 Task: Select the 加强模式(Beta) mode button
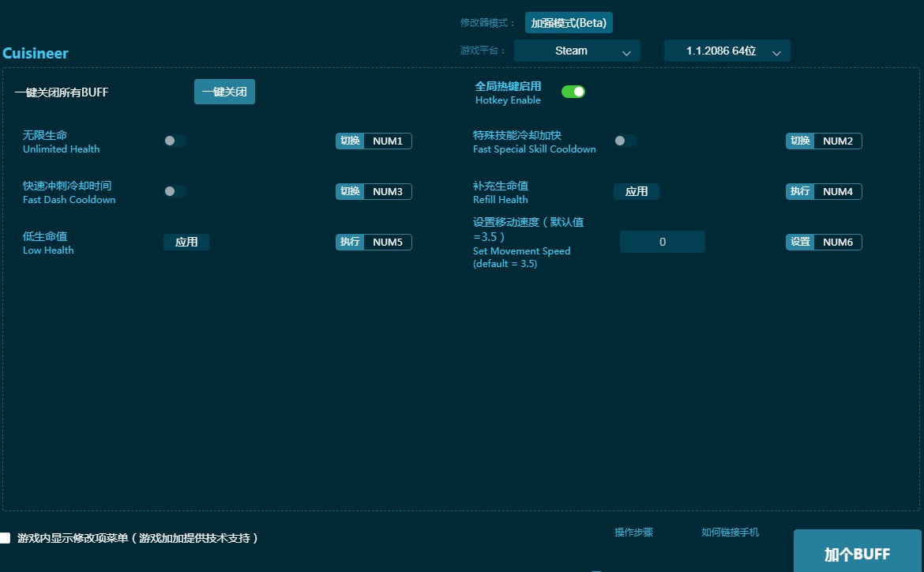coord(569,23)
